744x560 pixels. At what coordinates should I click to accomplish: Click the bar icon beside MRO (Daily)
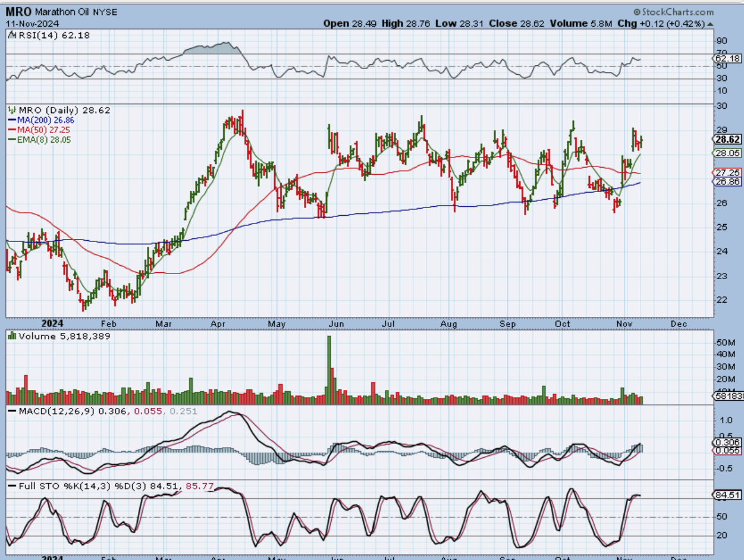pos(12,110)
